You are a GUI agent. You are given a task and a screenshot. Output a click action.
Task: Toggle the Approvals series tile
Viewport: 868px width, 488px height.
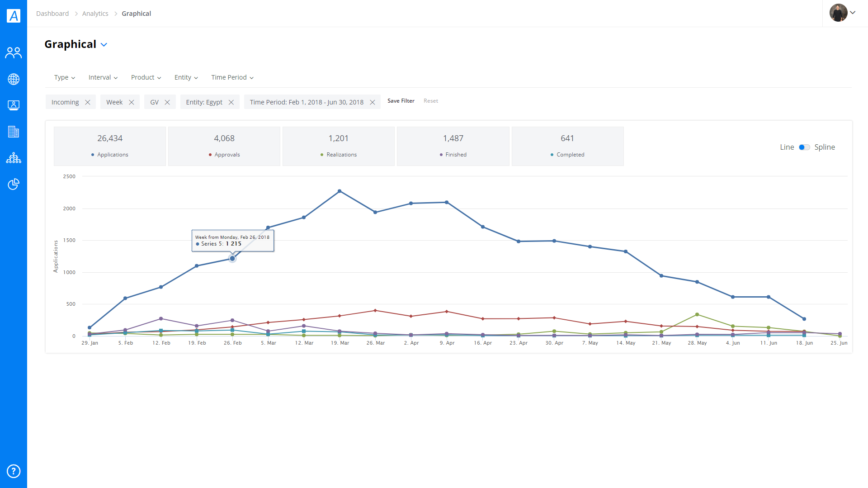click(224, 147)
